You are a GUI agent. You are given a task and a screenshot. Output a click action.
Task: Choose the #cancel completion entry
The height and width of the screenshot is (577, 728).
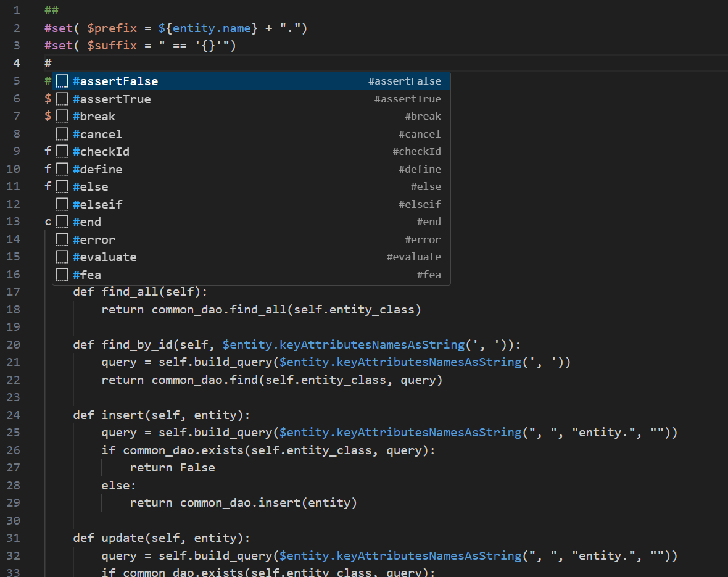(97, 135)
